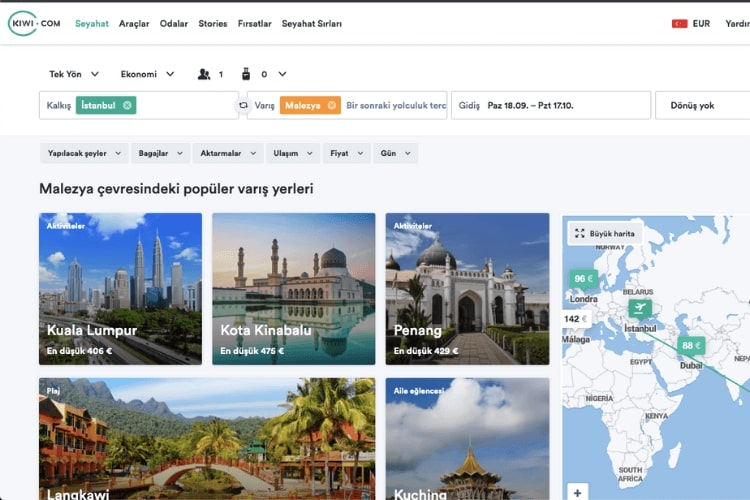Viewport: 750px width, 500px height.
Task: Open the Seyahat Sırları menu item
Action: [x=312, y=23]
